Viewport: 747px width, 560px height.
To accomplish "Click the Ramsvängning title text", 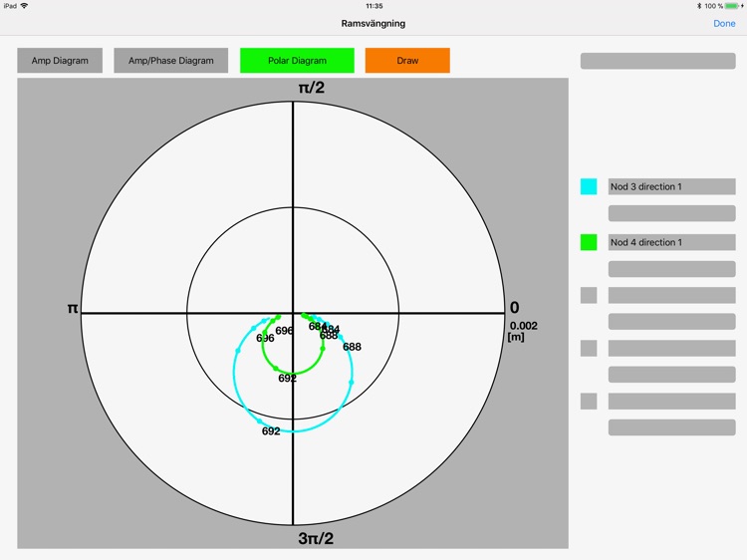I will 373,23.
